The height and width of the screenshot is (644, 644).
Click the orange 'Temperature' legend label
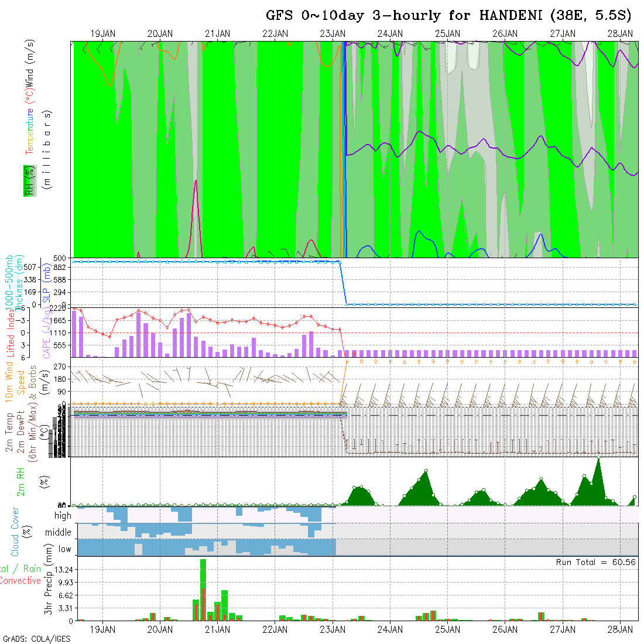(30, 131)
